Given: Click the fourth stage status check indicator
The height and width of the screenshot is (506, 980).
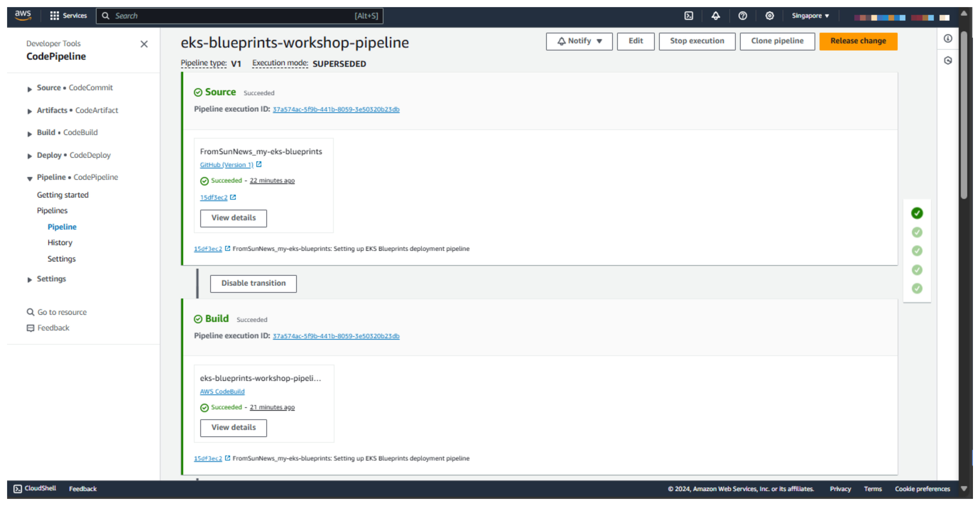Looking at the screenshot, I should click(x=917, y=270).
